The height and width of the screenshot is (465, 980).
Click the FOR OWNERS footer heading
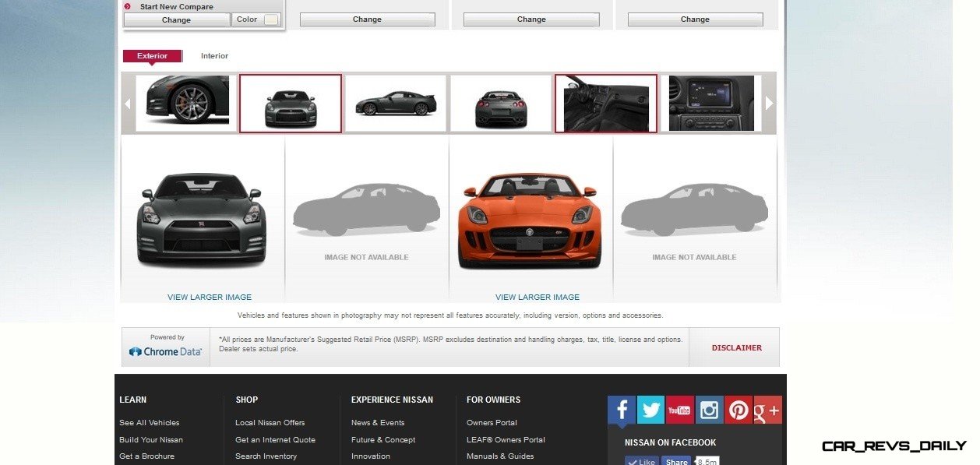coord(494,400)
